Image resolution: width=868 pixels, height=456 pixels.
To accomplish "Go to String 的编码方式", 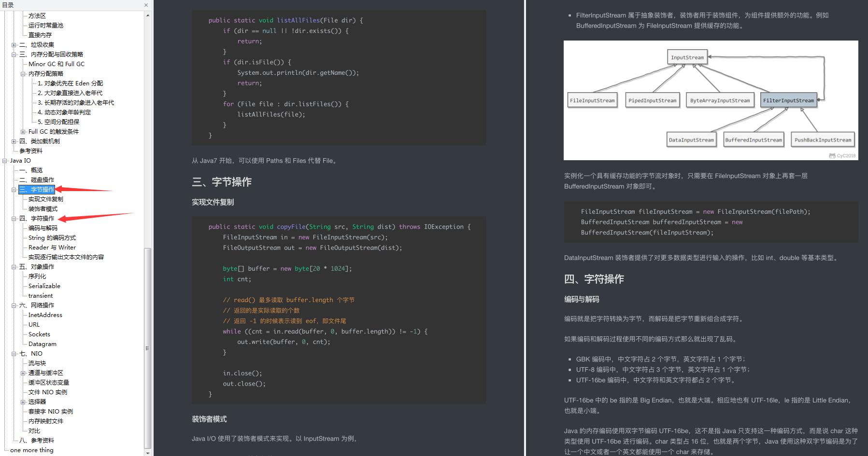I will pos(52,238).
